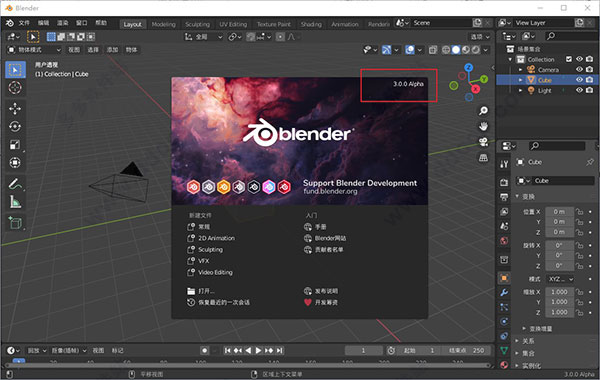Switch to the UV Editing workspace tab
600x380 pixels.
pyautogui.click(x=233, y=24)
